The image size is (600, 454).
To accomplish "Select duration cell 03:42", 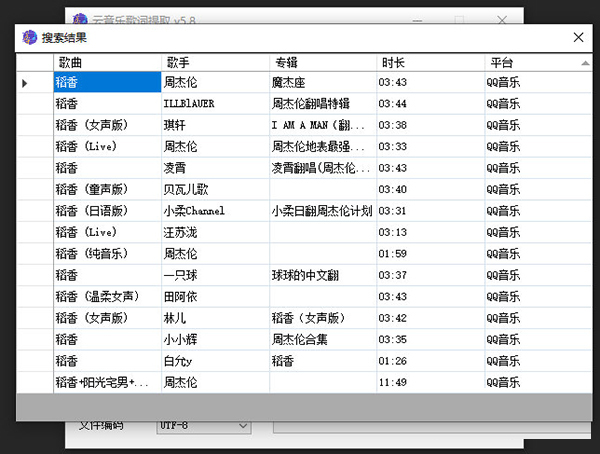I will click(430, 318).
